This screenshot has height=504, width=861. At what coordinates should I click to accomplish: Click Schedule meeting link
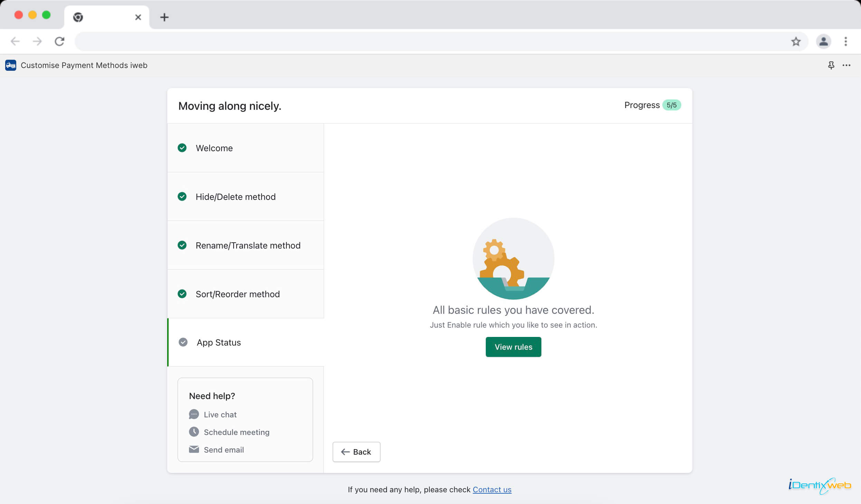[x=237, y=432]
